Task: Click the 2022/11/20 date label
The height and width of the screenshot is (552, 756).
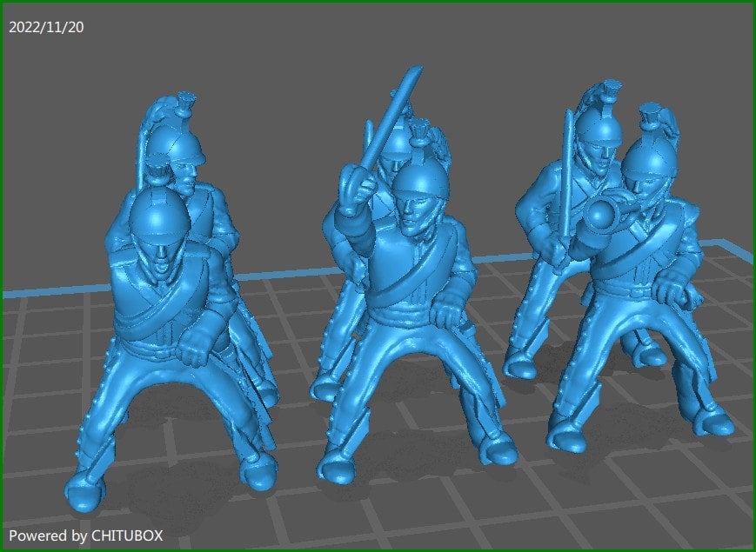Action: [45, 27]
